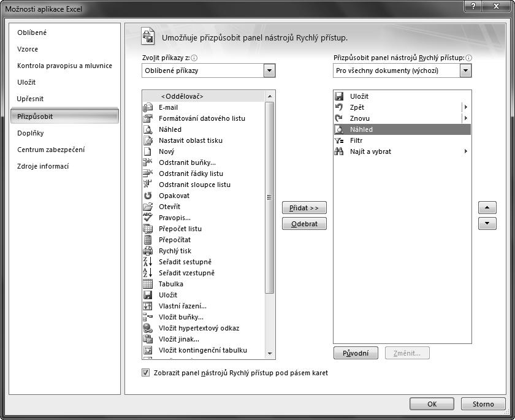
Task: Select the Přizpůsobit options category
Action: (x=65, y=116)
